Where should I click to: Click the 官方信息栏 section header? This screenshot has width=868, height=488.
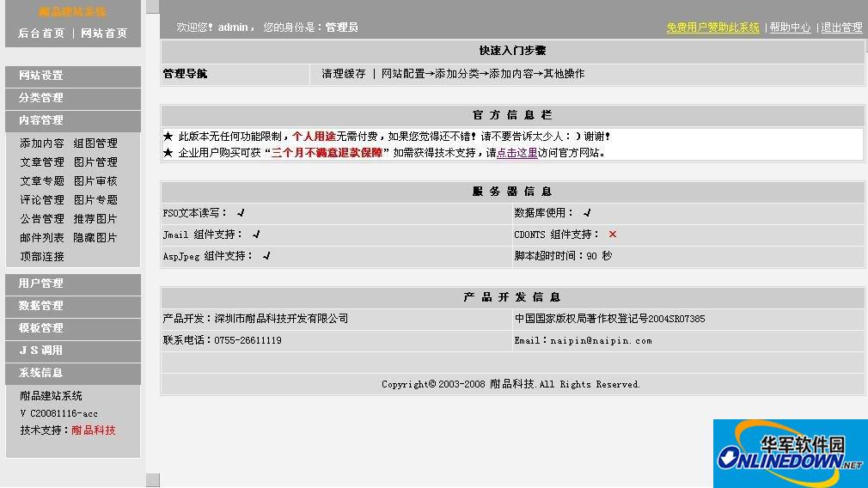pyautogui.click(x=512, y=115)
